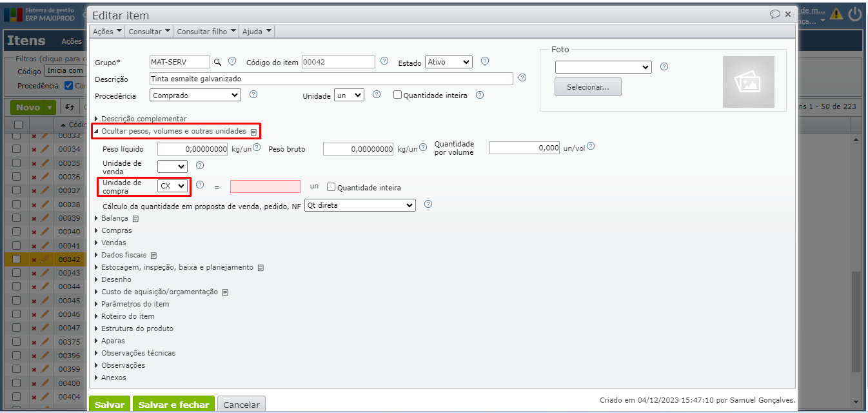Viewport: 868px width, 413px height.
Task: Click the Descrição text field
Action: (331, 79)
